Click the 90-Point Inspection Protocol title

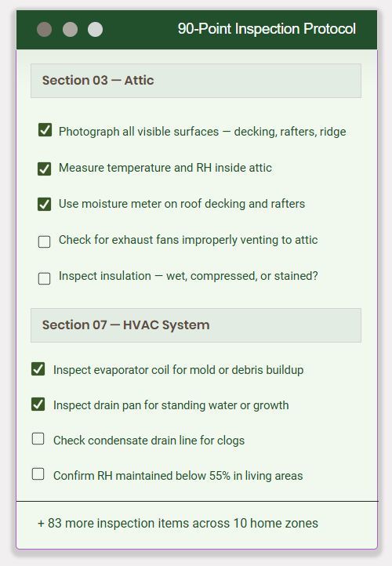click(x=267, y=29)
